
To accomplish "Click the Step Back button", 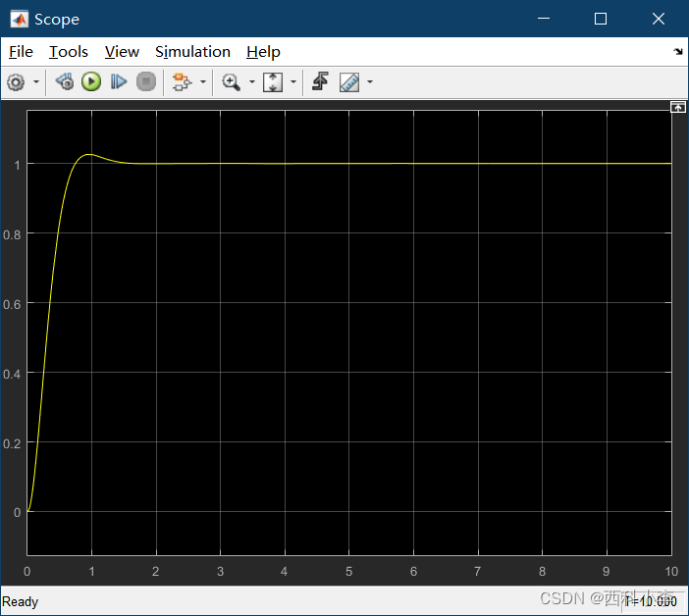I will [x=65, y=82].
